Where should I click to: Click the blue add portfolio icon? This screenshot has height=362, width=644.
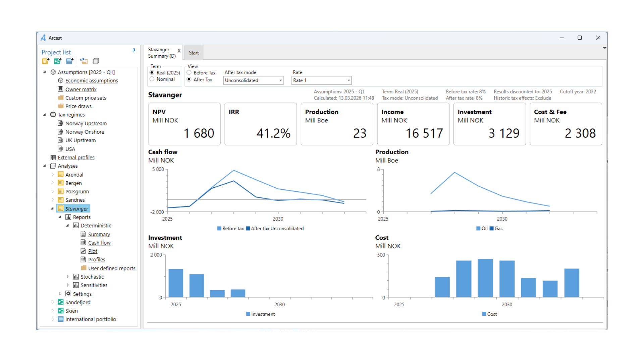click(70, 61)
